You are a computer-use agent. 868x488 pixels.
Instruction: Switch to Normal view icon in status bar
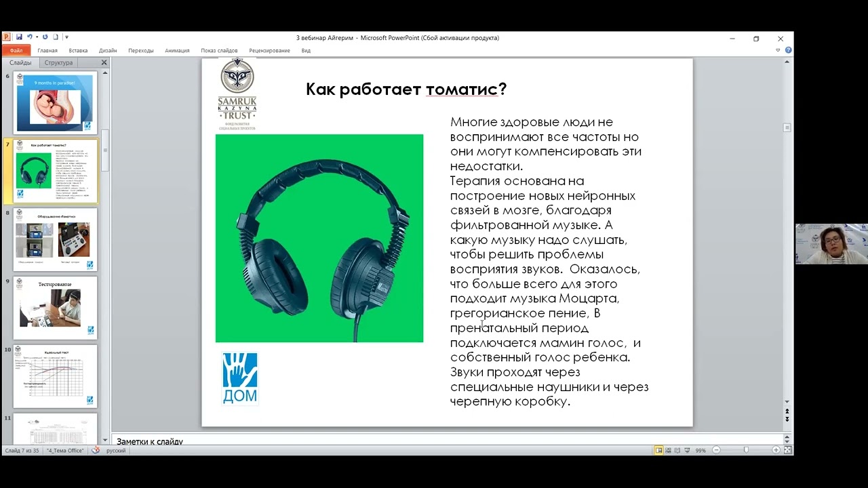click(x=658, y=450)
